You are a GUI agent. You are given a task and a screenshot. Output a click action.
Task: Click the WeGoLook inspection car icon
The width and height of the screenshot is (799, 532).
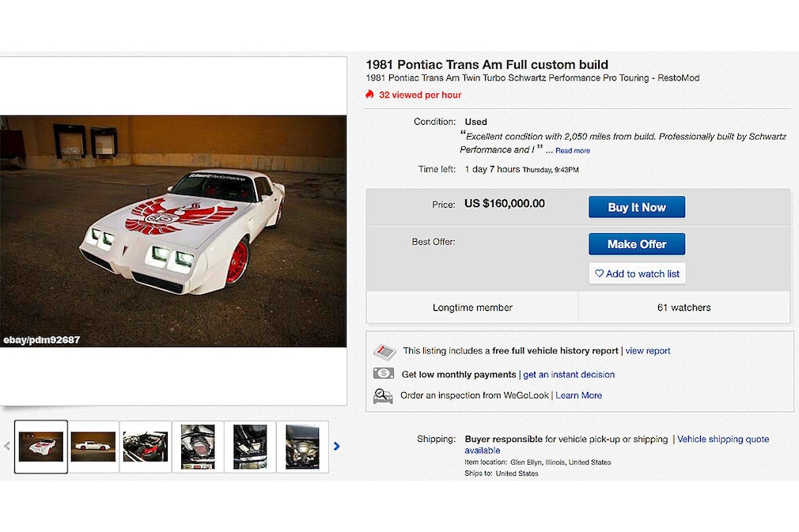(x=384, y=396)
